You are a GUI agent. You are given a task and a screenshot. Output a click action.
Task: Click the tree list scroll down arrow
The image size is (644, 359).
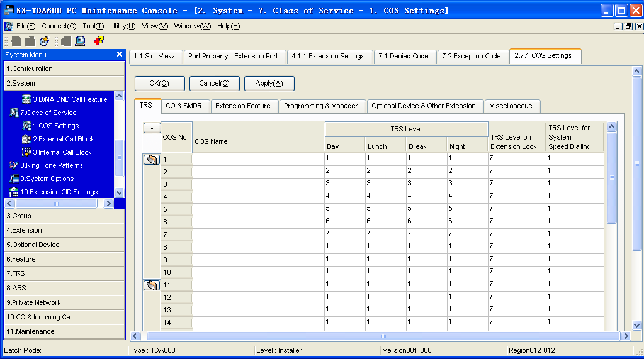point(119,192)
